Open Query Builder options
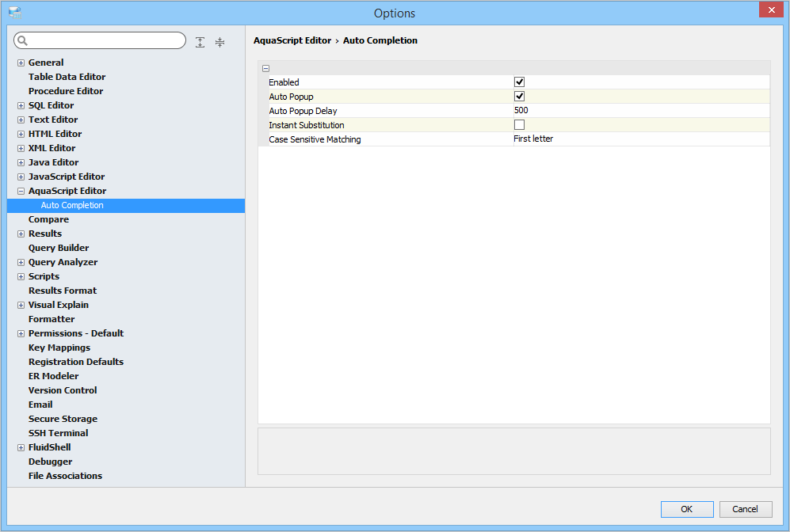790x532 pixels. pos(59,248)
